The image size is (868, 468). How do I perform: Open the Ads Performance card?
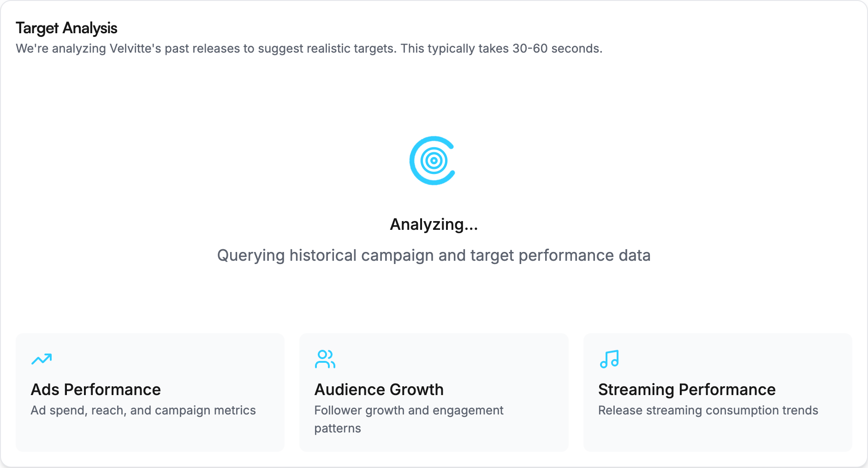pos(150,392)
